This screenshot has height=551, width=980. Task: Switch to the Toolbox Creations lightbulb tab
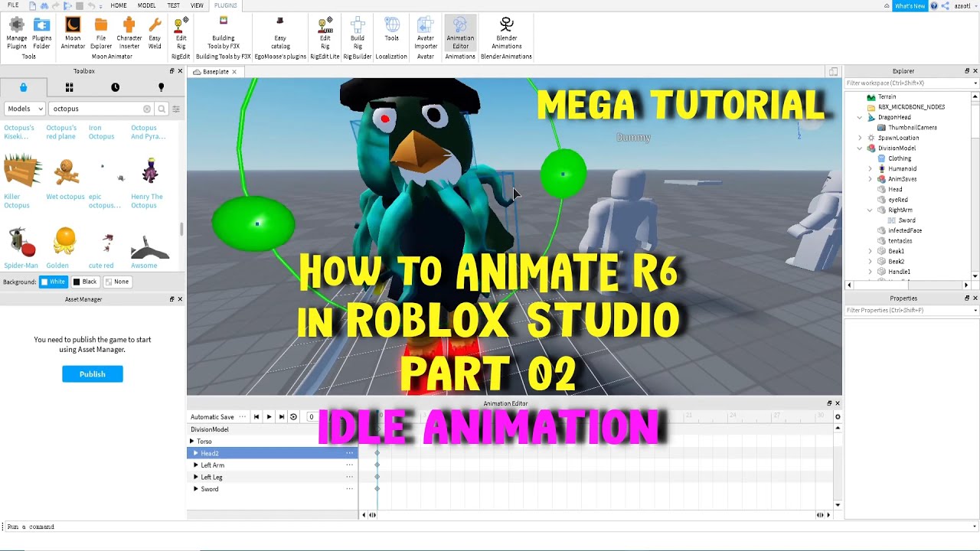coord(161,87)
